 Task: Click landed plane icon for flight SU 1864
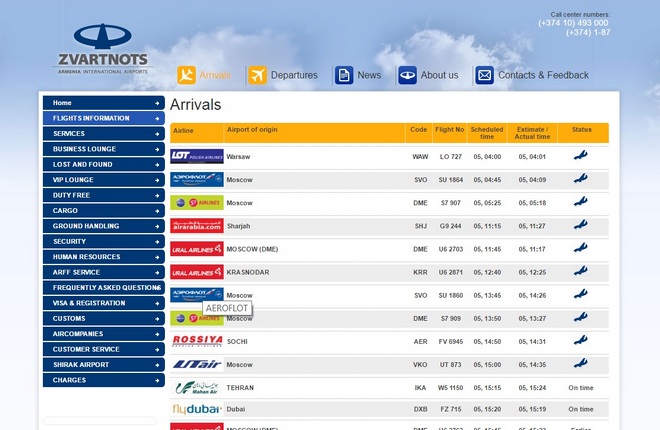581,178
